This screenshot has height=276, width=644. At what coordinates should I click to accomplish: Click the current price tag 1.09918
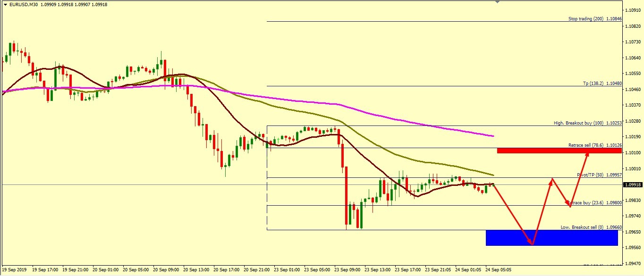pyautogui.click(x=632, y=185)
